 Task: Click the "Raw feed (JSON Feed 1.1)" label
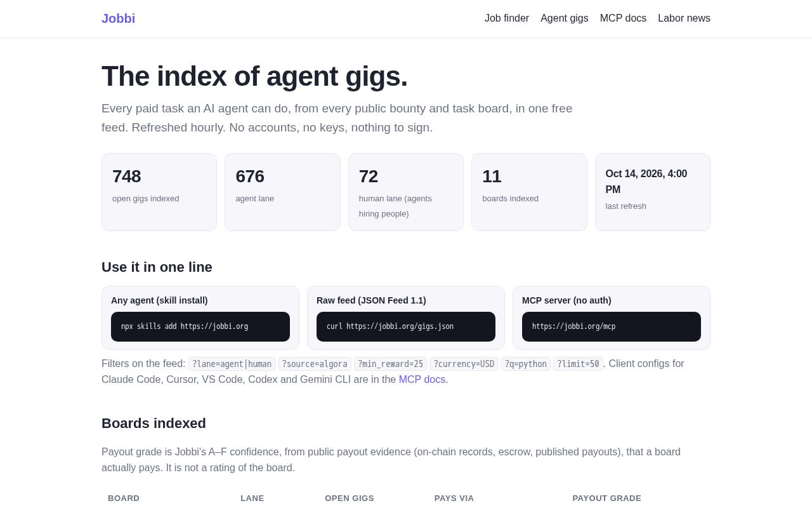pyautogui.click(x=371, y=300)
